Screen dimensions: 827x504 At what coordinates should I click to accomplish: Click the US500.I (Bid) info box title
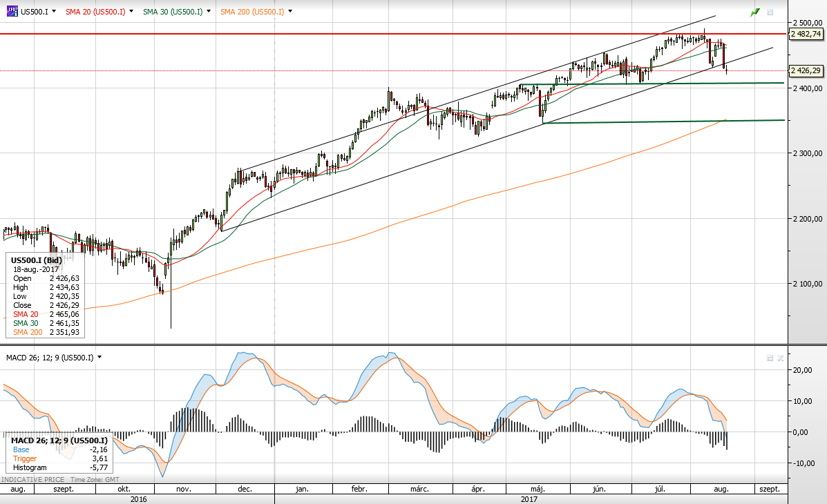pyautogui.click(x=37, y=260)
